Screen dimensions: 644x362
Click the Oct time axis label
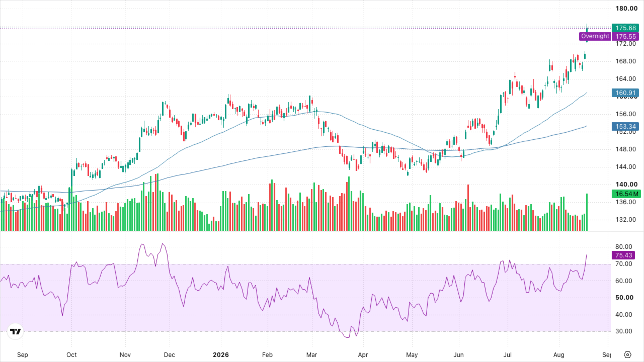click(71, 355)
